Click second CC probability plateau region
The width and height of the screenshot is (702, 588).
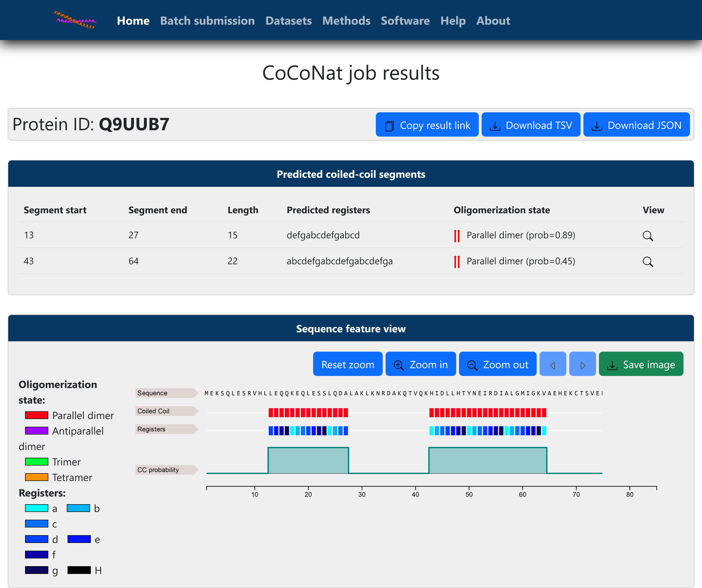click(x=488, y=460)
